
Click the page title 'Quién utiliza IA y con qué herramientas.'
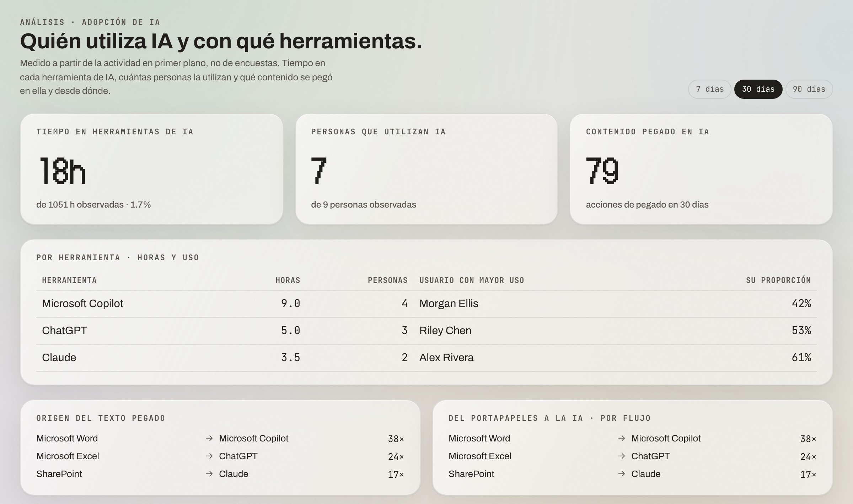(221, 42)
